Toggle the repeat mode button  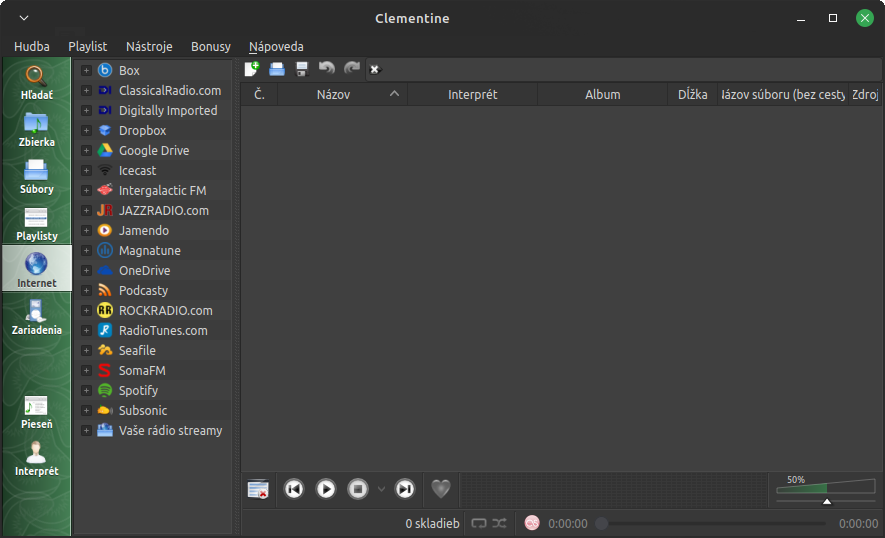point(478,523)
